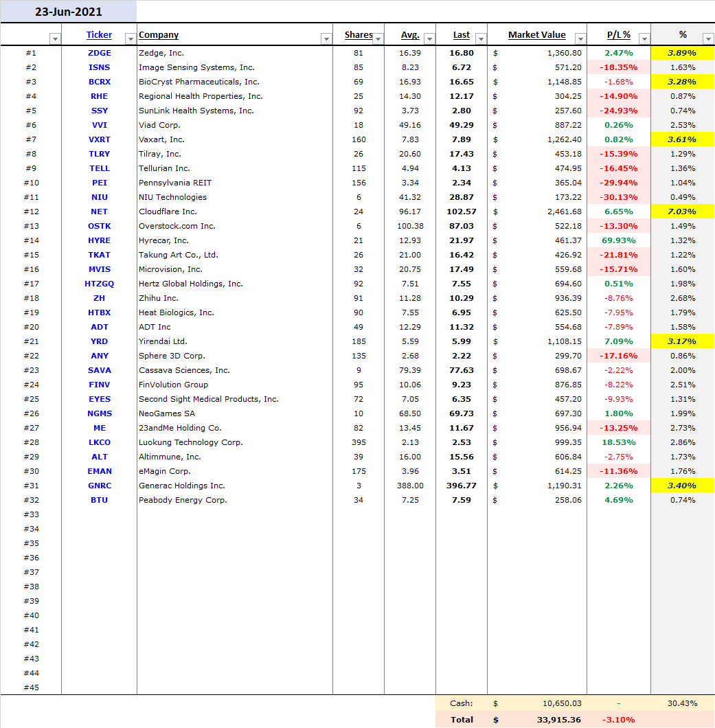The image size is (715, 728).
Task: Click the Market Value column header
Action: point(536,35)
